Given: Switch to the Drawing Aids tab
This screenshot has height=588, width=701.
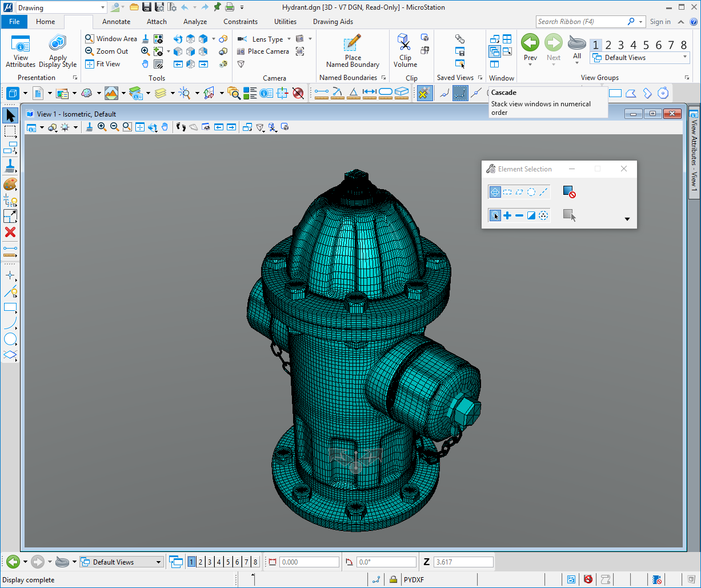Looking at the screenshot, I should [333, 22].
